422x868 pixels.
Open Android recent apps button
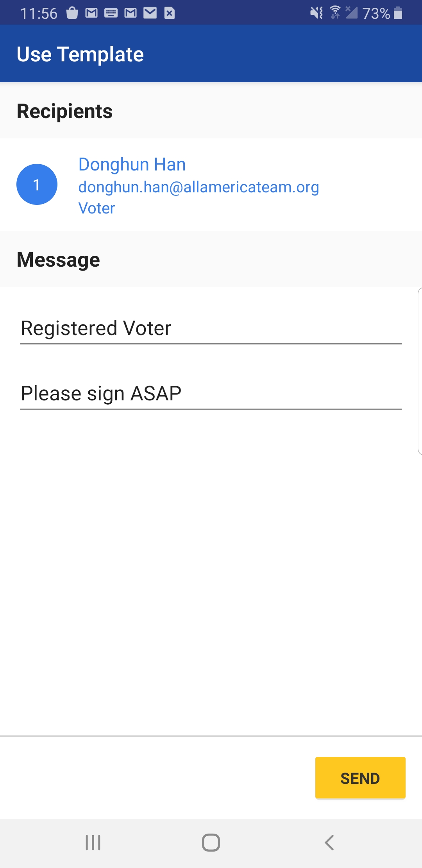(x=93, y=843)
